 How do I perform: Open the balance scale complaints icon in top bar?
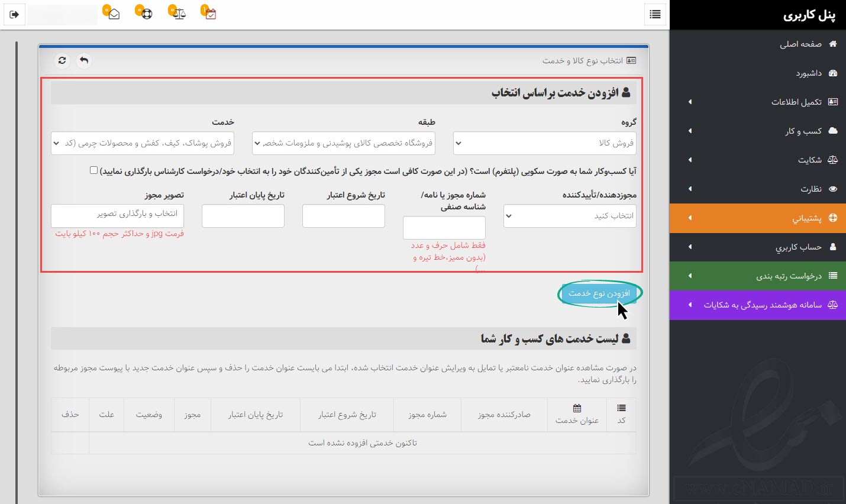pos(179,14)
